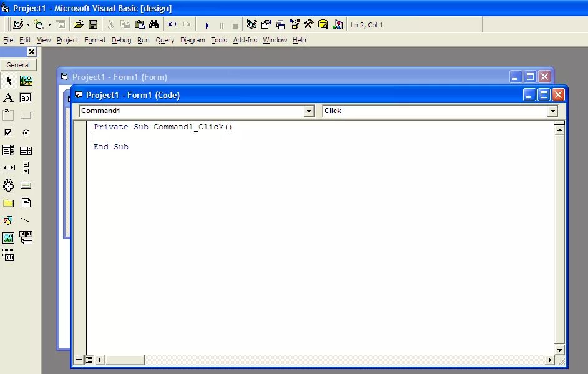Click horizontal scrollbar left arrow

tap(99, 360)
